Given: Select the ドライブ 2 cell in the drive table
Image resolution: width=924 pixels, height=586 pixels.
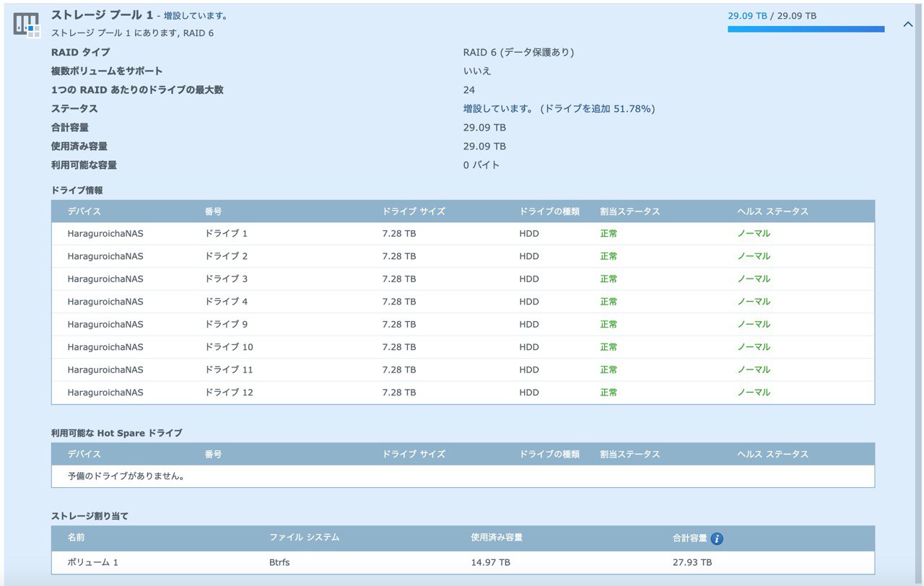Looking at the screenshot, I should (x=226, y=256).
